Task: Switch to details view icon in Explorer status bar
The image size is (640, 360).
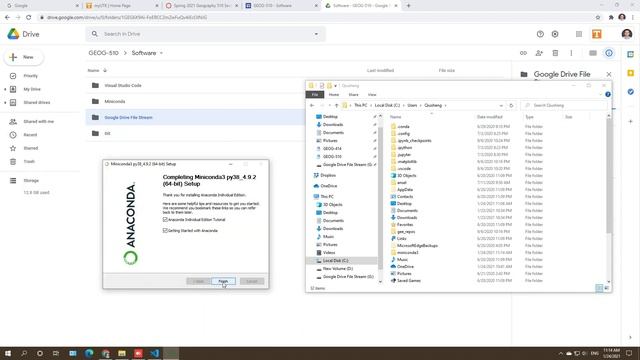Action: pos(599,288)
